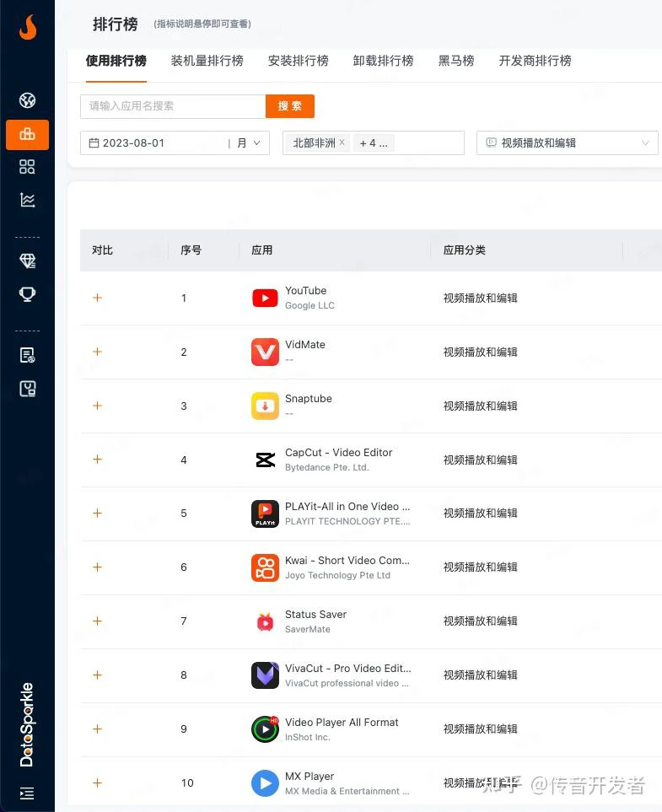
Task: Click Google LLC developer text
Action: [309, 305]
